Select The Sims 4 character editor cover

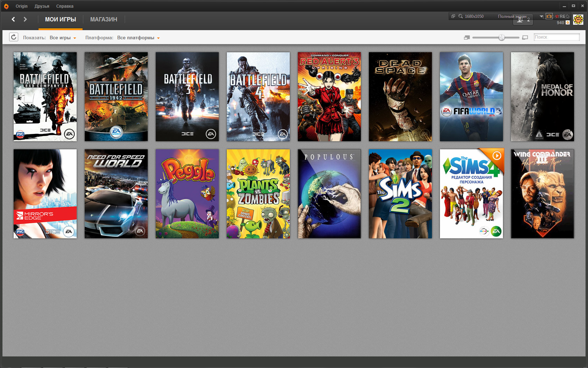[471, 194]
